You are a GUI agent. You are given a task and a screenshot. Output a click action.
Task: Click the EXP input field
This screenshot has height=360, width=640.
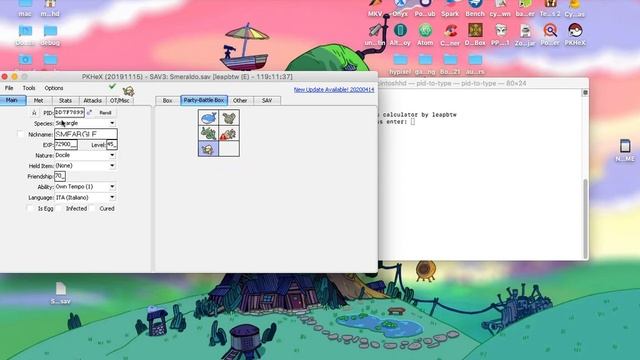[66, 144]
